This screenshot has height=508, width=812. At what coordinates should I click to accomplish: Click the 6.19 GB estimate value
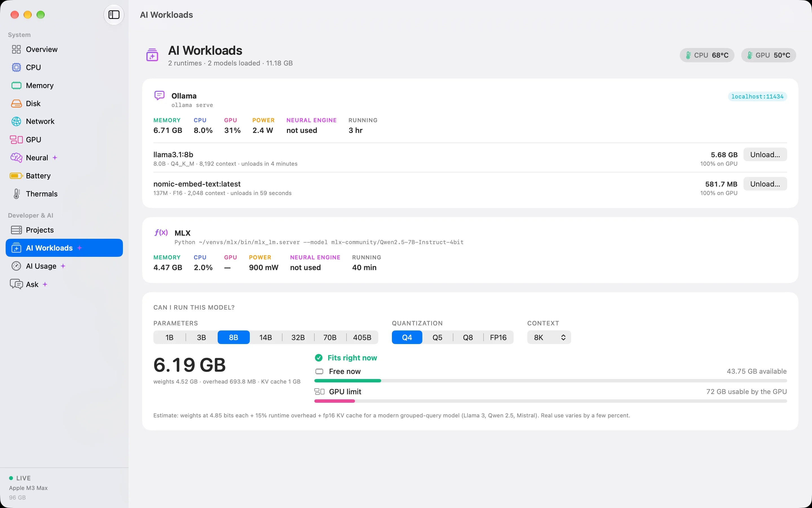189,365
